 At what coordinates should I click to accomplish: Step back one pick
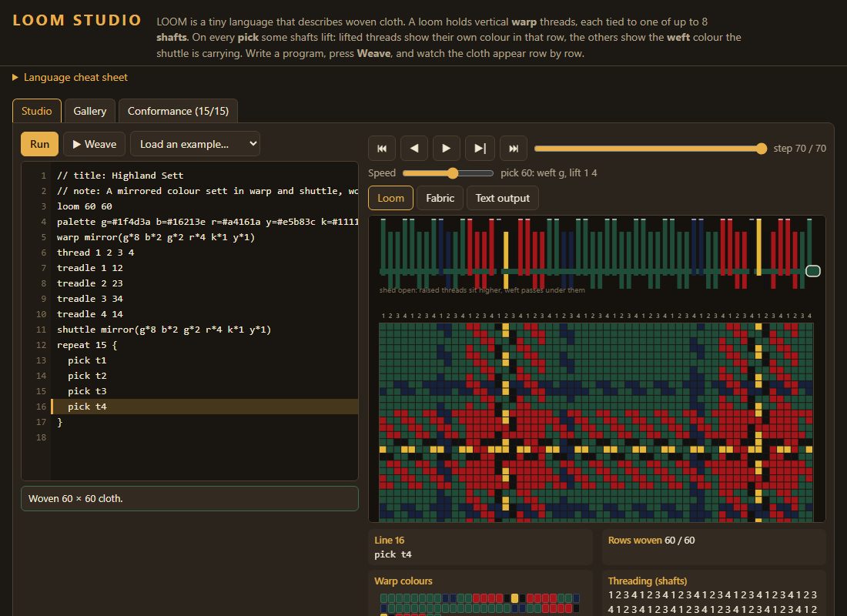pos(414,148)
